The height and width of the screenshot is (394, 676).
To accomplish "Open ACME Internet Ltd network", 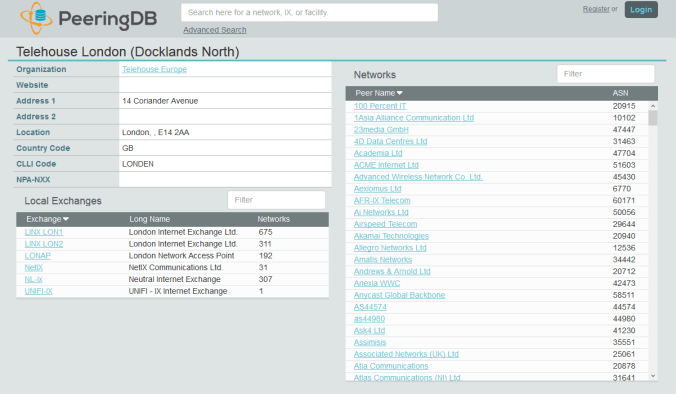I will tap(386, 165).
